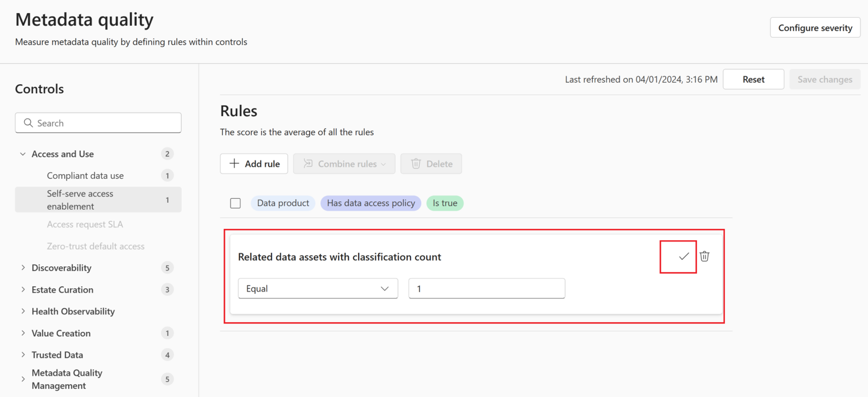Expand the Discoverability section
868x397 pixels.
[x=23, y=267]
